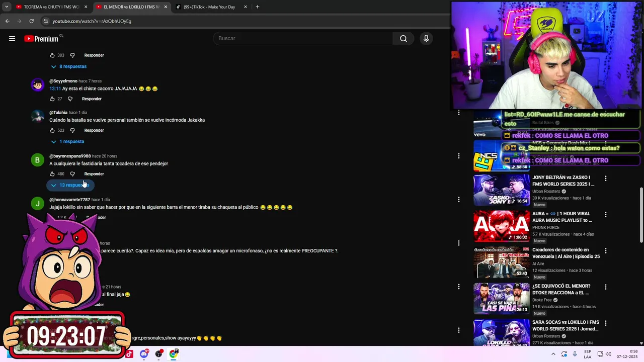Open Chrome from the taskbar
This screenshot has width=644, height=362.
[x=174, y=354]
